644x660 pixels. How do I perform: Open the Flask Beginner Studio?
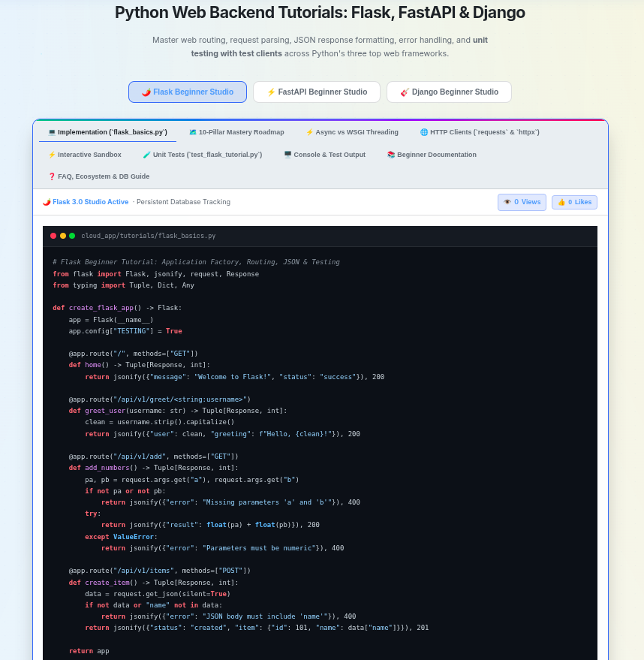(x=188, y=92)
